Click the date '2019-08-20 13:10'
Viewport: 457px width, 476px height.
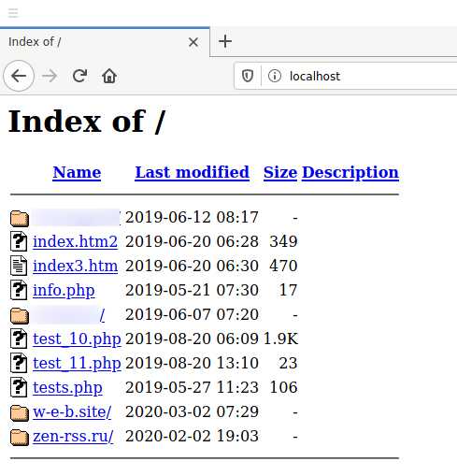[192, 363]
